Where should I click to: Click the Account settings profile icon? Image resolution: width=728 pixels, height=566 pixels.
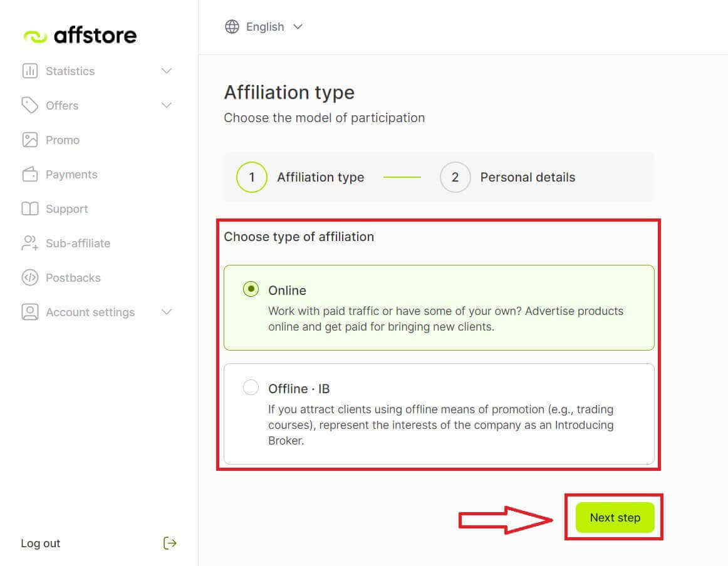[x=29, y=312]
